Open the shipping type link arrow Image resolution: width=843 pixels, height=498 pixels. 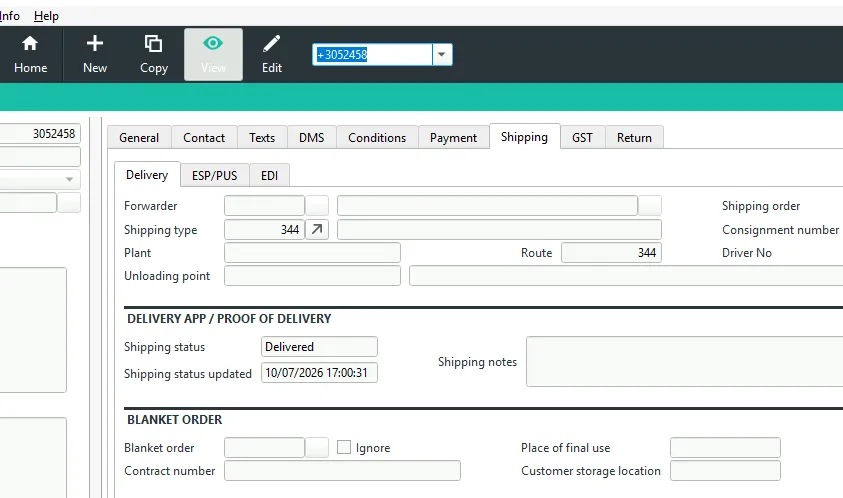coord(317,230)
